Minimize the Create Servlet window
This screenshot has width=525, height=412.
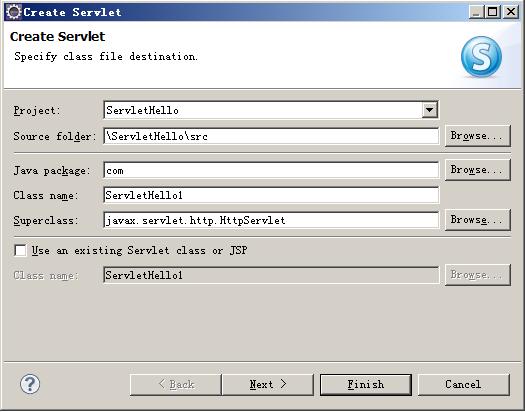476,12
